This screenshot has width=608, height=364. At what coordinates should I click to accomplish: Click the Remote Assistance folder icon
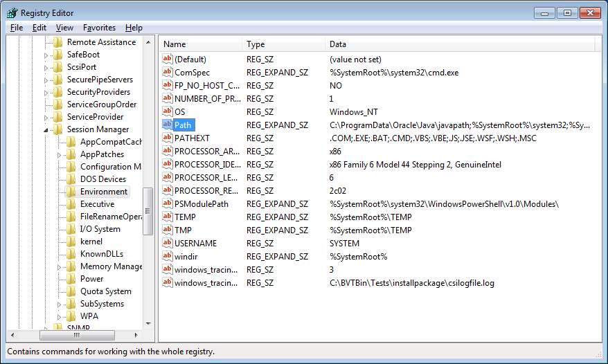coord(57,42)
